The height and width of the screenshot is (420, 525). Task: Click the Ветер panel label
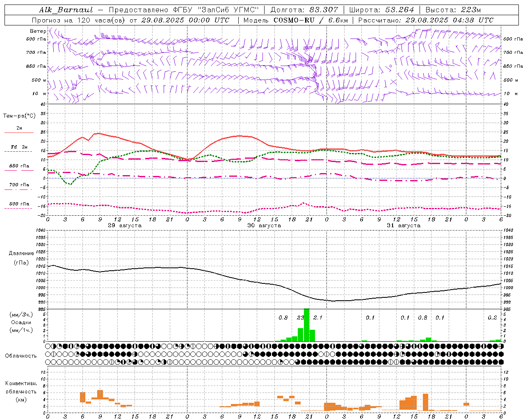38,31
